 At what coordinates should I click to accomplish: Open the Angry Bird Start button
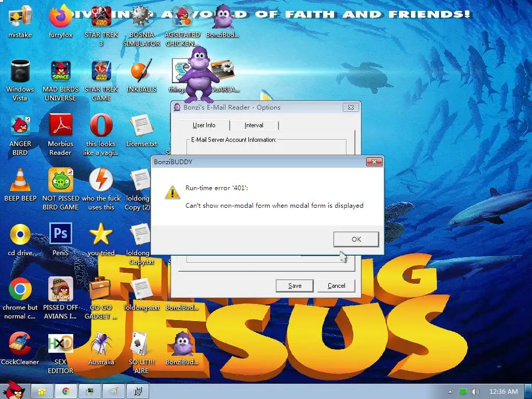pos(13,391)
